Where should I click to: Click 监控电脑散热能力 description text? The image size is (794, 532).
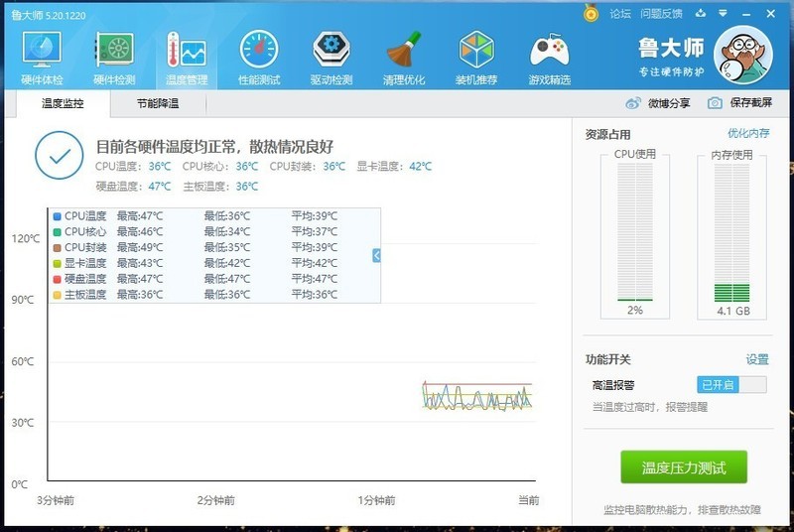(682, 509)
